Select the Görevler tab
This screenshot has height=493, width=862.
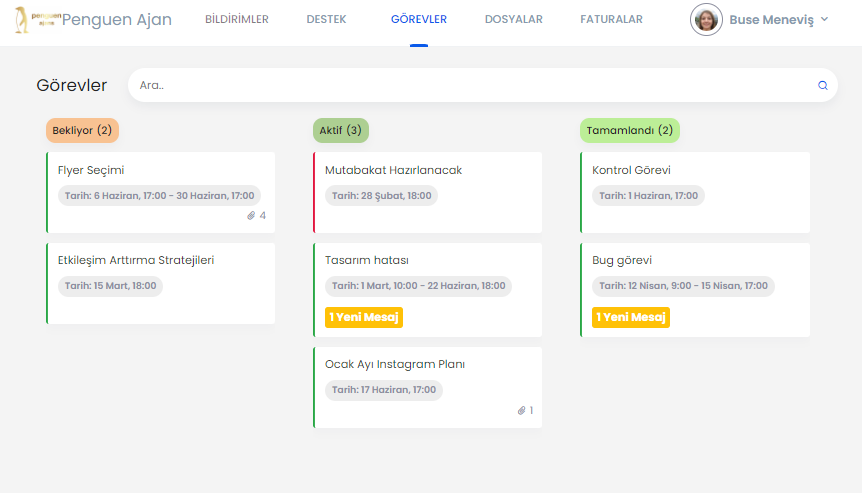tap(418, 19)
